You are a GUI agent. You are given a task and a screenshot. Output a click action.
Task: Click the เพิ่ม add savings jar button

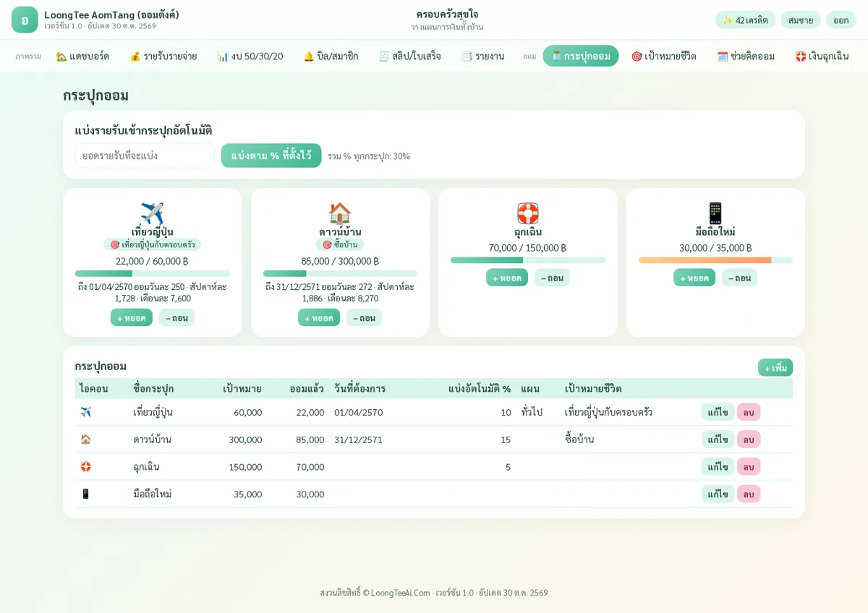pyautogui.click(x=775, y=367)
